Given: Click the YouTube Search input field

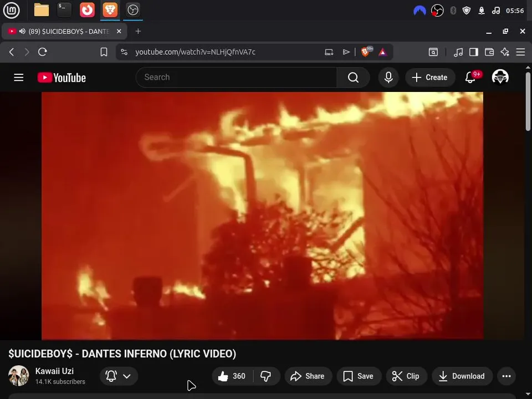Looking at the screenshot, I should [236, 78].
